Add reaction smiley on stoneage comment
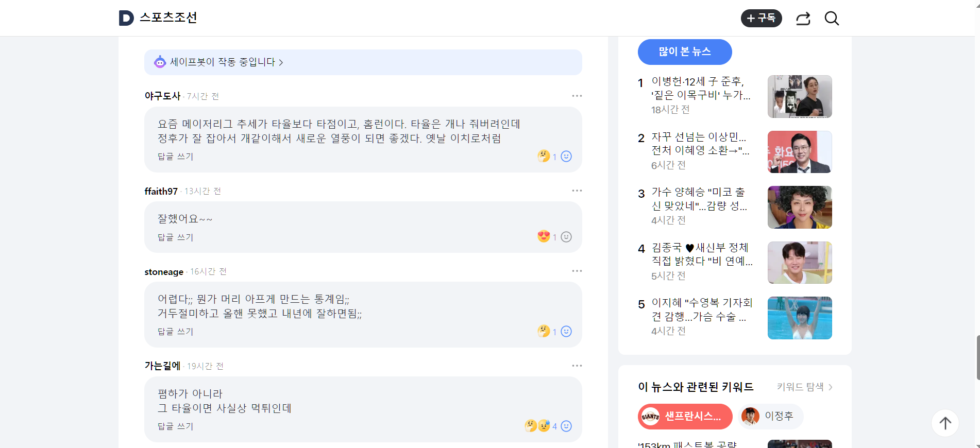Image resolution: width=980 pixels, height=448 pixels. coord(566,332)
